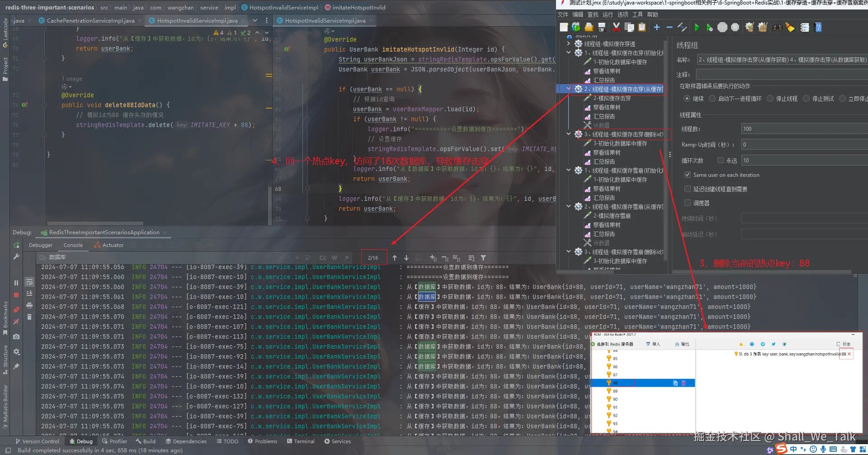Open the hidden editor tabs dropdown arrow
Viewport: 868px width, 455px height.
coord(255,20)
